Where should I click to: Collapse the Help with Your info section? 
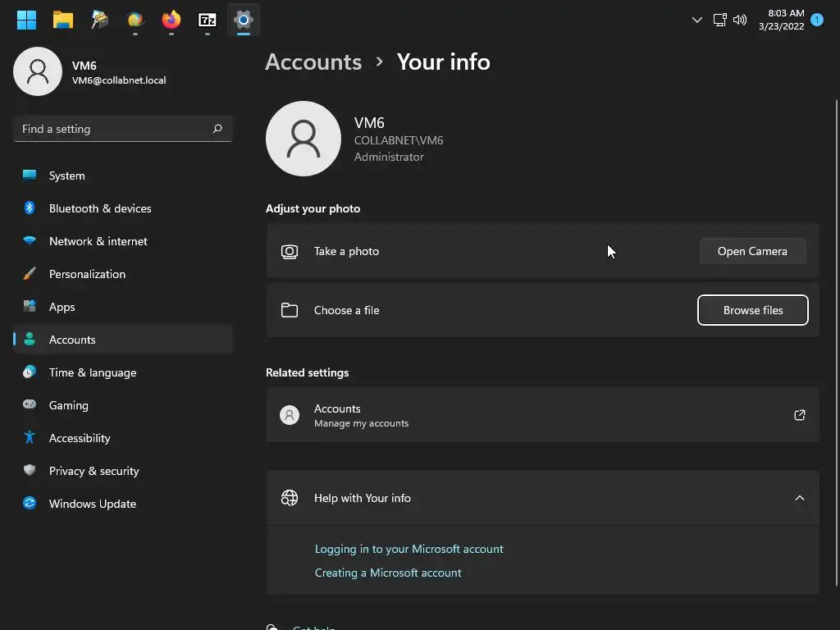coord(800,498)
